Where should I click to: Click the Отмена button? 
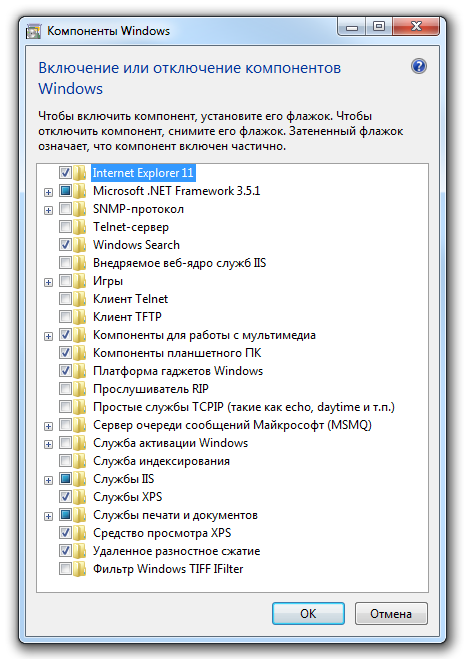[391, 614]
